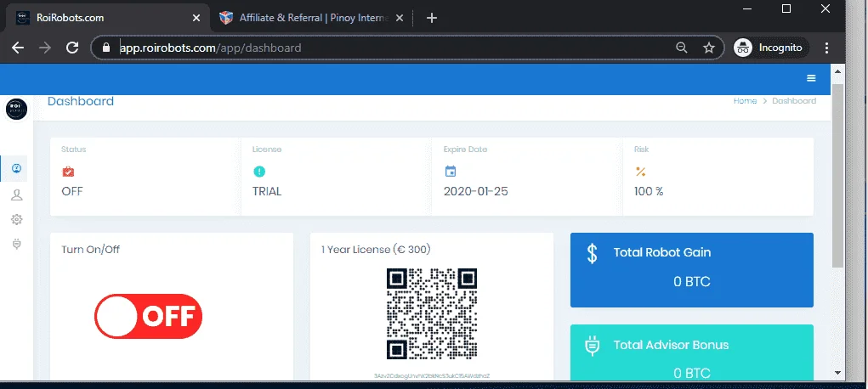The height and width of the screenshot is (389, 868).
Task: Click the TRIAL license value
Action: point(267,191)
